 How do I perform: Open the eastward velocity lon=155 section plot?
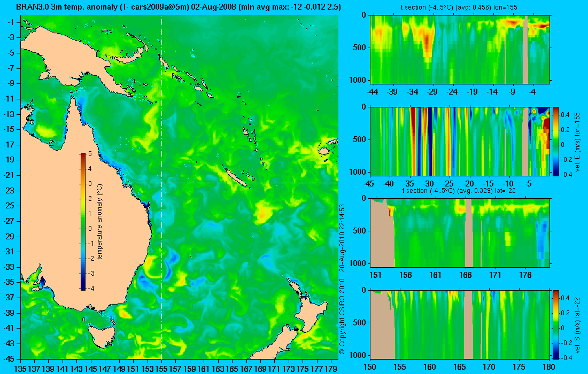point(460,141)
